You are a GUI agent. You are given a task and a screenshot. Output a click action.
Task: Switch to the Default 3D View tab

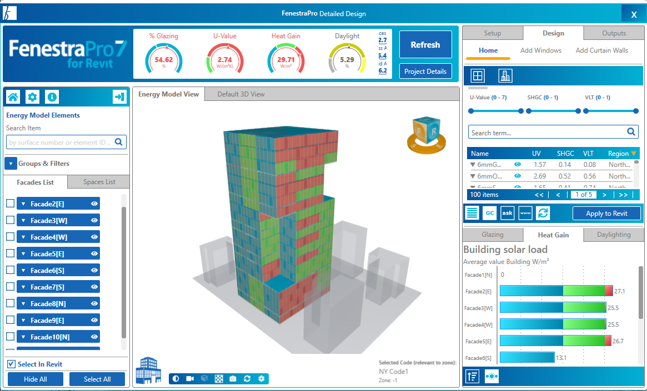241,94
